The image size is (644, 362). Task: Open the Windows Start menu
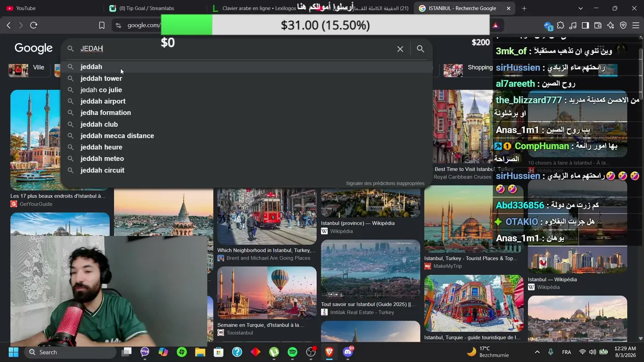click(13, 352)
